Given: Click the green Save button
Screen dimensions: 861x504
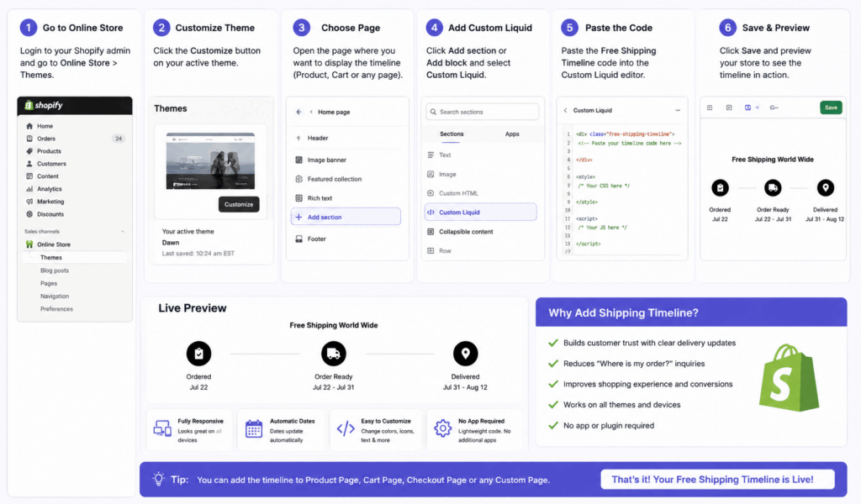Looking at the screenshot, I should 831,108.
